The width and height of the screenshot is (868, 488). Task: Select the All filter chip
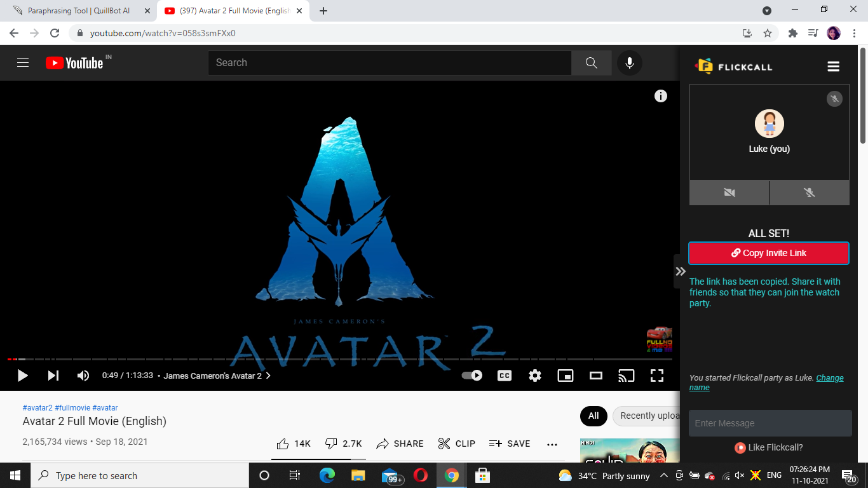point(593,416)
